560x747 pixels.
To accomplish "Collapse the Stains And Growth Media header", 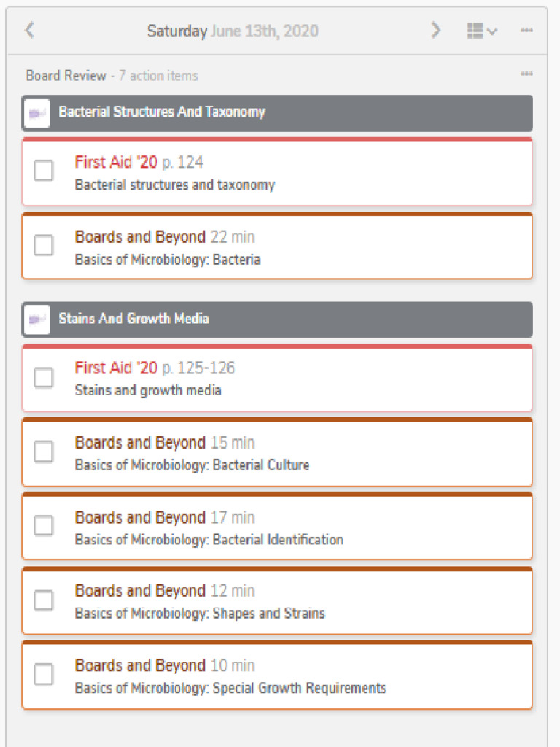I will point(292,320).
